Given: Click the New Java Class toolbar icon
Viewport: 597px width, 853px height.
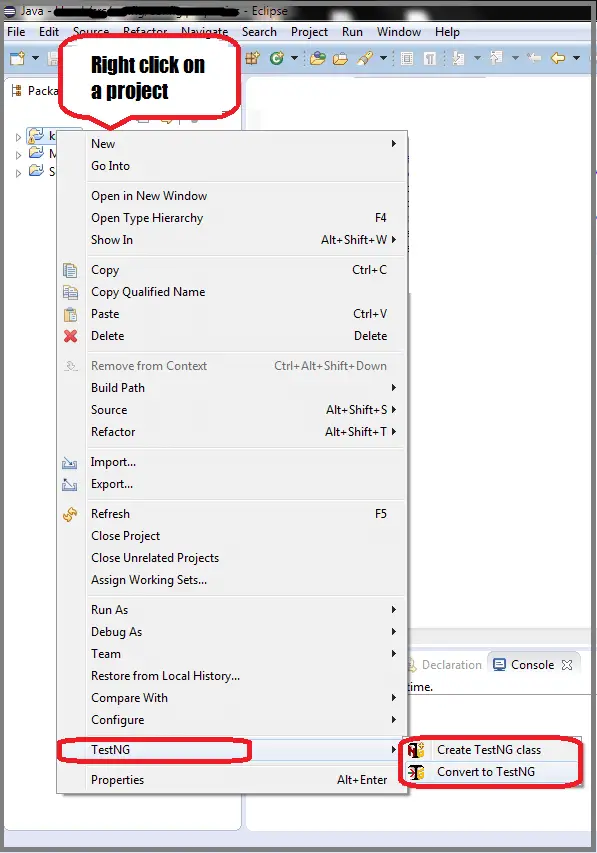Looking at the screenshot, I should tap(277, 58).
